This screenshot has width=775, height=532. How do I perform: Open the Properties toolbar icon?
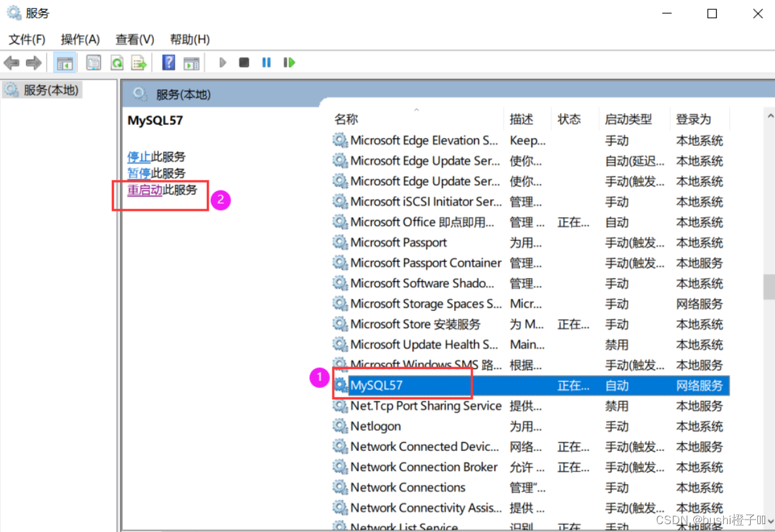tap(94, 63)
